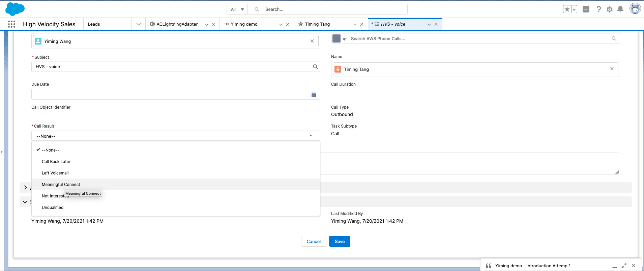The width and height of the screenshot is (644, 271).
Task: Open Salesforce Help question mark
Action: pyautogui.click(x=598, y=9)
